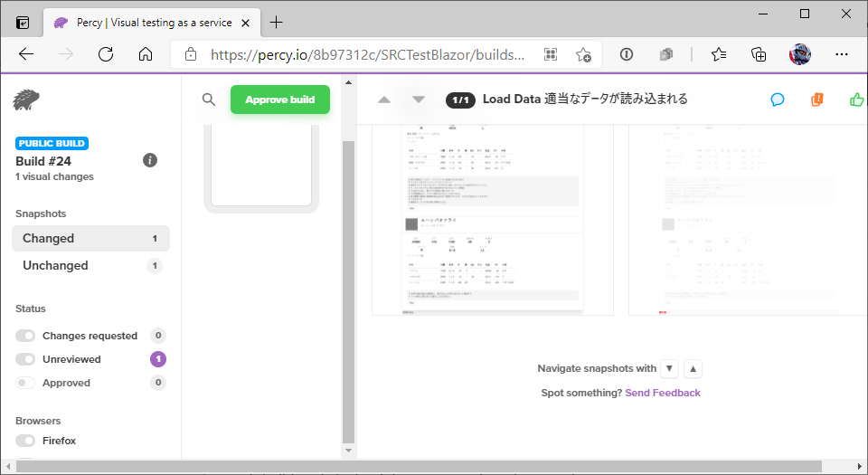Image resolution: width=868 pixels, height=475 pixels.
Task: Click the 'Status' section label
Action: pyautogui.click(x=31, y=309)
